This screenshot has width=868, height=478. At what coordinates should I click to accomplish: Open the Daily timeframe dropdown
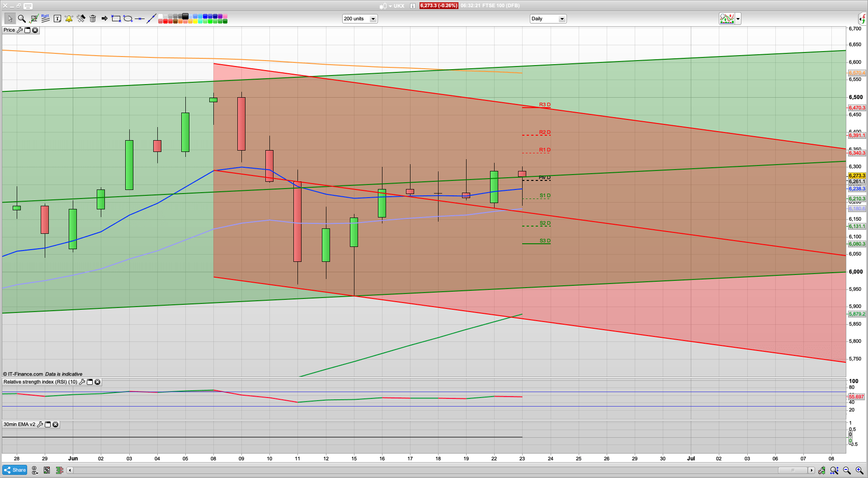(x=548, y=19)
